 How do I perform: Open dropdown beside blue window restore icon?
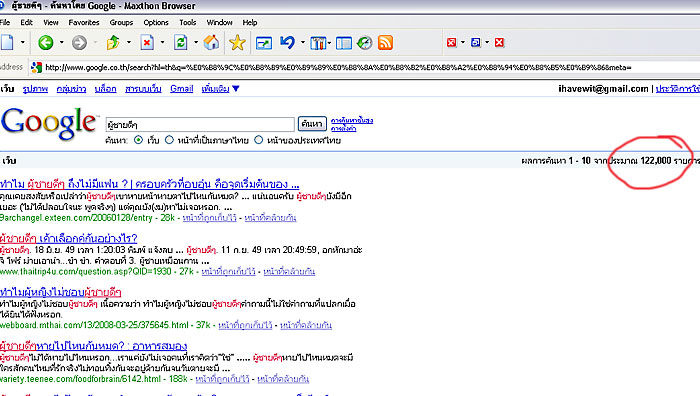tap(487, 42)
